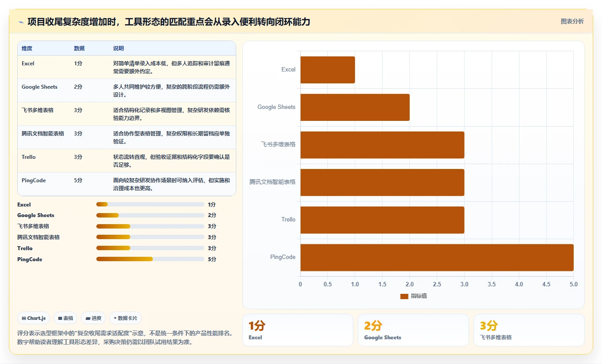The width and height of the screenshot is (602, 364).
Task: Click the description starting 面向较复杂研发协作场景
Action: 171,184
